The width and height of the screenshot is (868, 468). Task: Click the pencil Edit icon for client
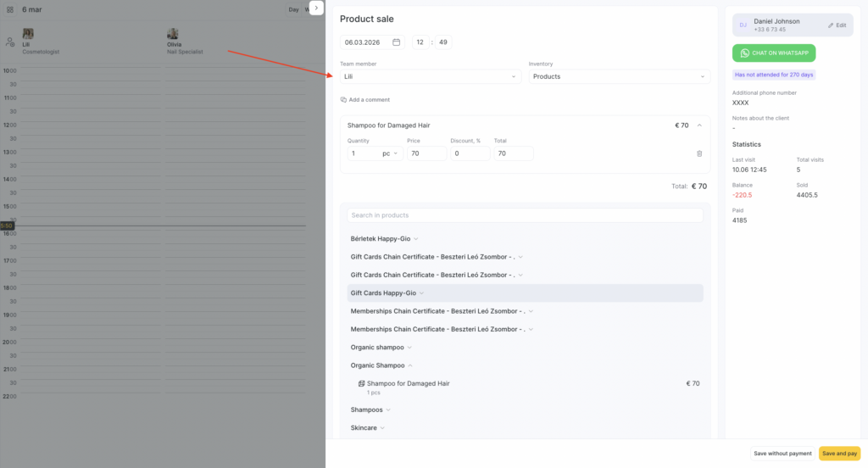(x=831, y=25)
